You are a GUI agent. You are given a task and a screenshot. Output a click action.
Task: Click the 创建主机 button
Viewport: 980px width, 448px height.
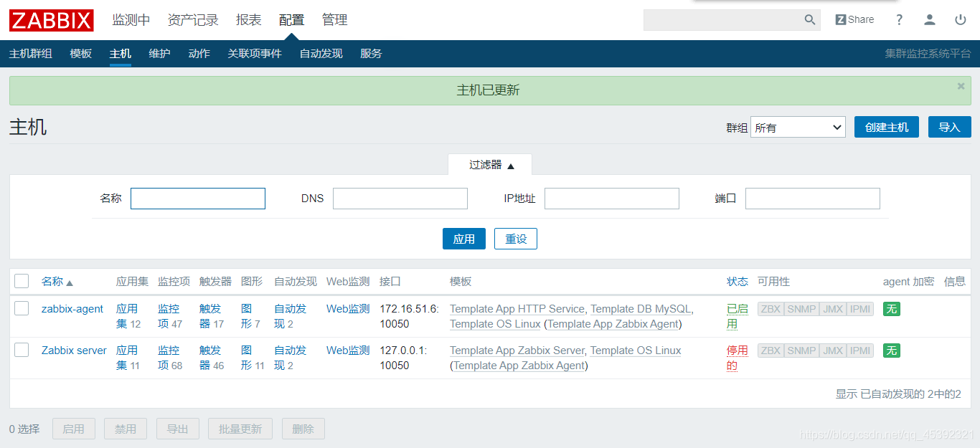click(887, 127)
